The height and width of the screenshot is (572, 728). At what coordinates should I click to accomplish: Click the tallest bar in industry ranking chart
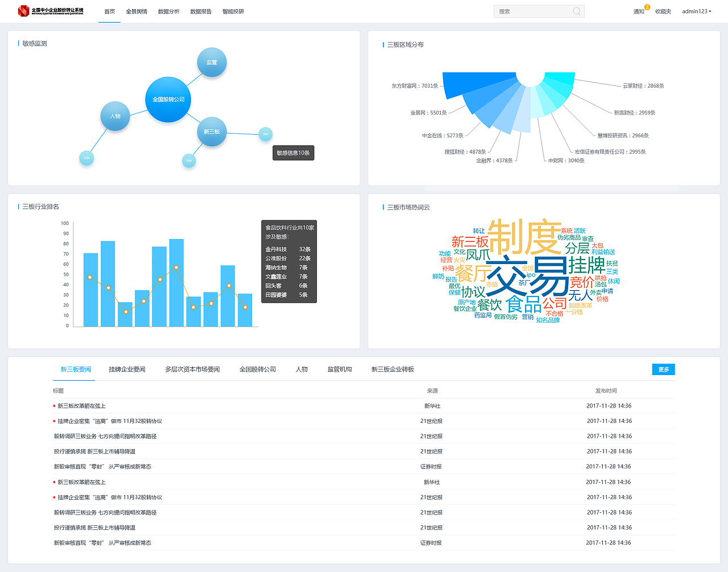pyautogui.click(x=176, y=283)
